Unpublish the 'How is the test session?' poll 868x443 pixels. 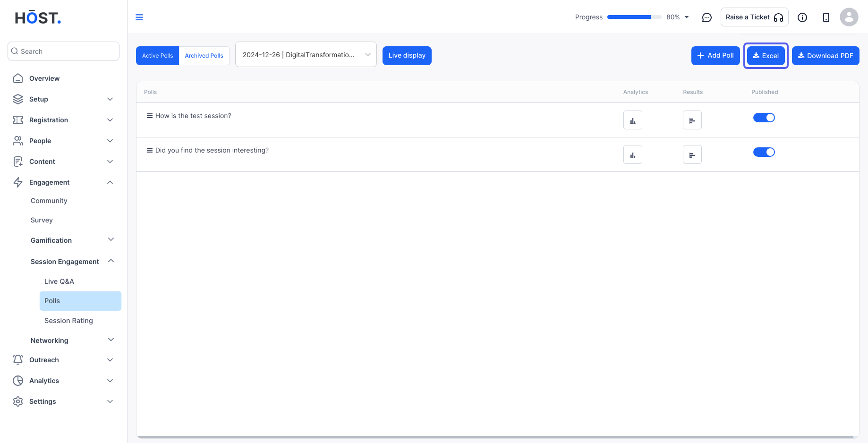[764, 118]
